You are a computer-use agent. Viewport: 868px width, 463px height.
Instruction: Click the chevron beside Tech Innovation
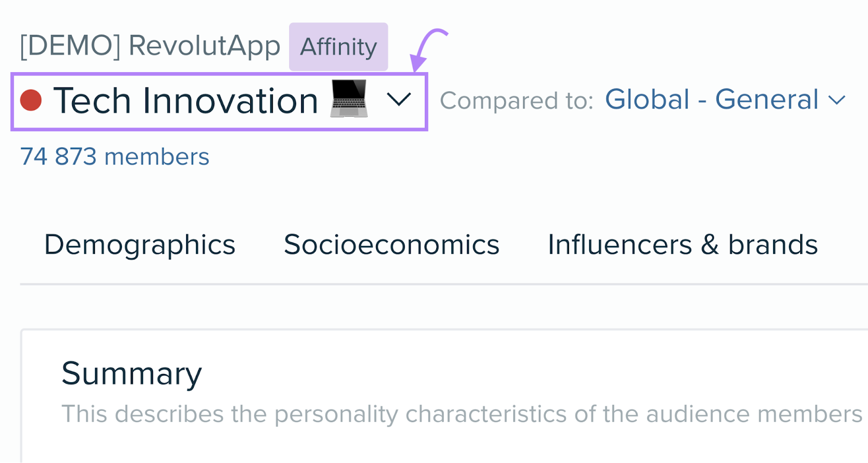(399, 100)
